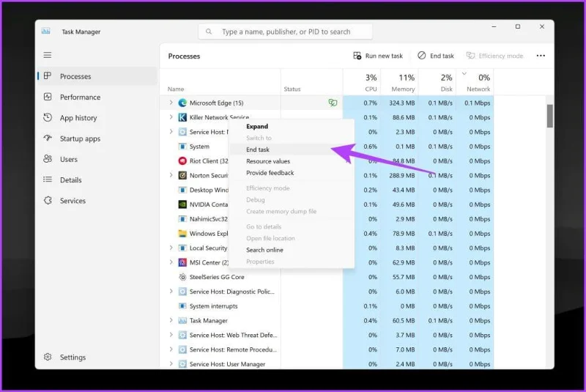Click the vertical scrollbar thumb

click(x=550, y=116)
